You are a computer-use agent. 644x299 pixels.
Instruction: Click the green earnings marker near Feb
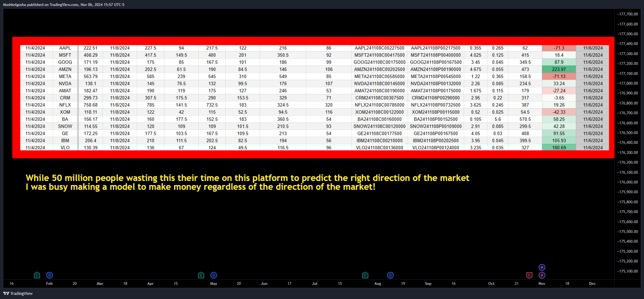point(37,275)
